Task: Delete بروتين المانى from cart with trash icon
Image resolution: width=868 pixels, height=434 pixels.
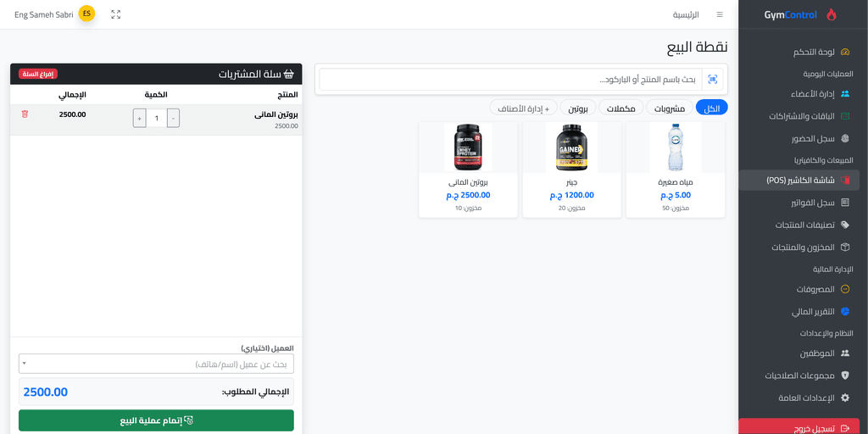Action: click(25, 114)
